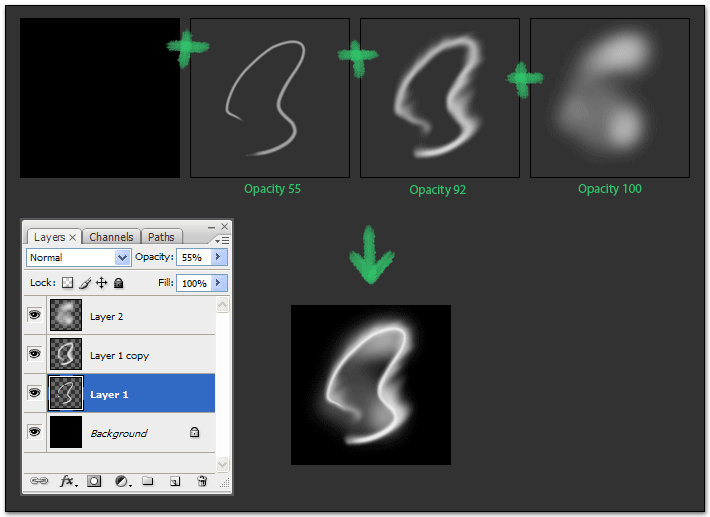Switch to the Channels tab
This screenshot has height=517, width=710.
(x=111, y=237)
